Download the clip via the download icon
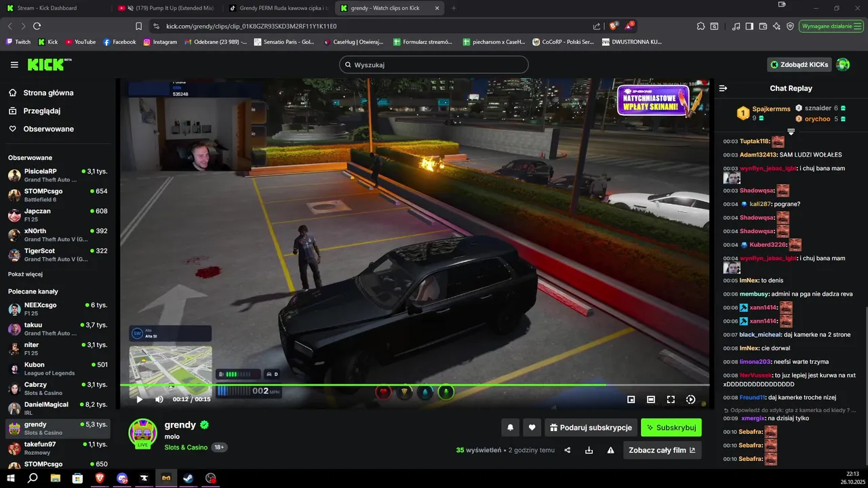Image resolution: width=868 pixels, height=488 pixels. (x=589, y=450)
